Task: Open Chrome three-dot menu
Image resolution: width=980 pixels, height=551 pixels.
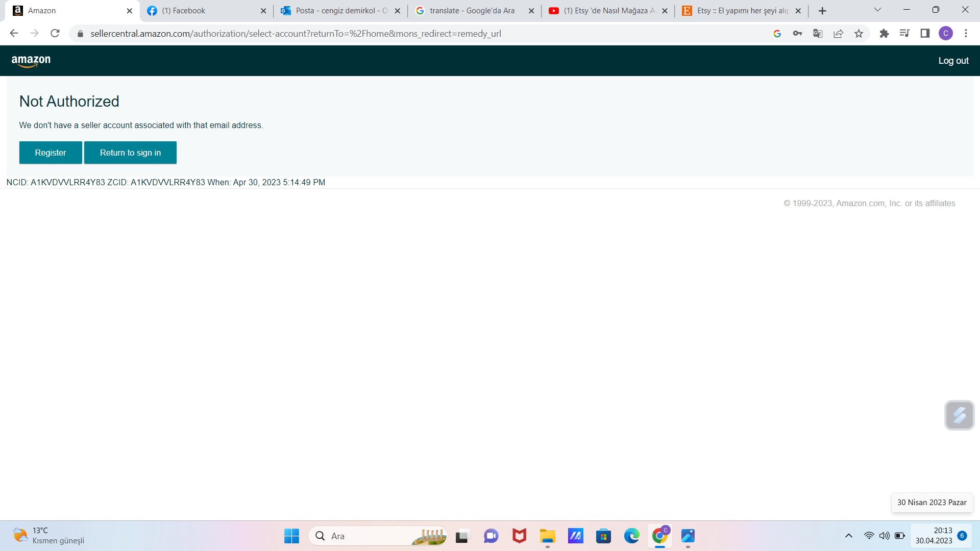Action: [966, 33]
